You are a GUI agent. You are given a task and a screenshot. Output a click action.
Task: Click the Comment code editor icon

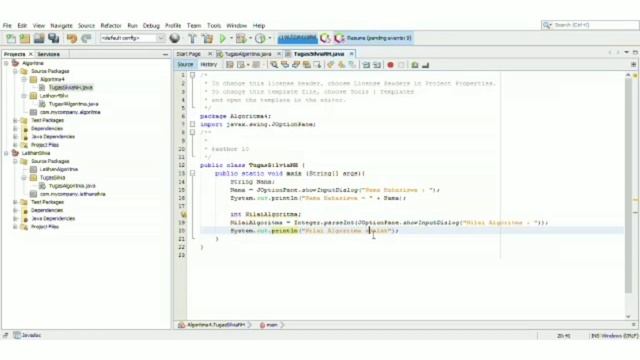(x=415, y=65)
